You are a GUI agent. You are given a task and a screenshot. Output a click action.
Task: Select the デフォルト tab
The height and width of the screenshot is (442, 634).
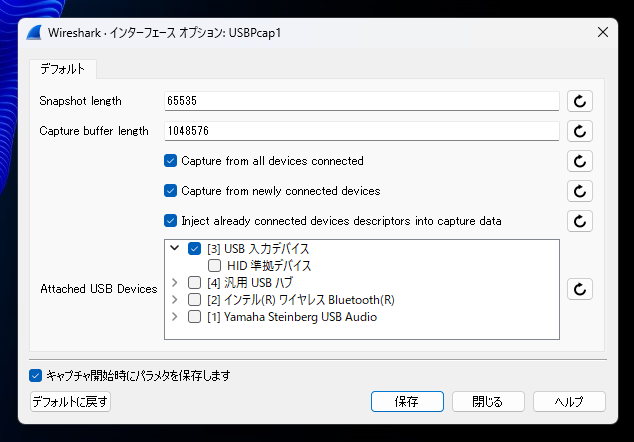pos(63,69)
